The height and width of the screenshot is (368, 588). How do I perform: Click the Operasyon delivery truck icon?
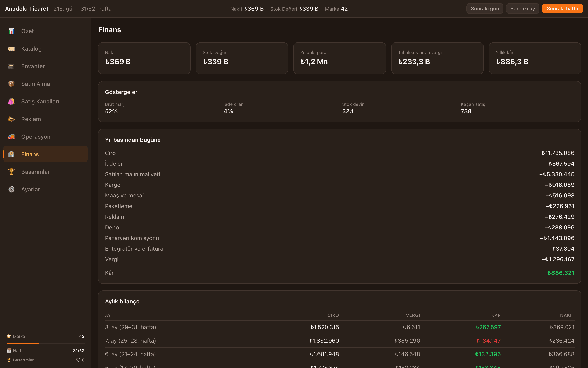[x=11, y=137]
